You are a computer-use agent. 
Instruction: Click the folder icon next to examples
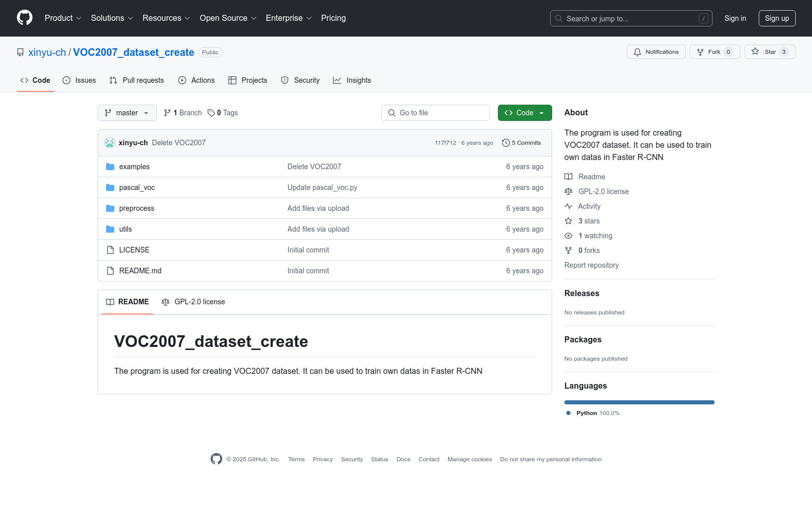(110, 167)
